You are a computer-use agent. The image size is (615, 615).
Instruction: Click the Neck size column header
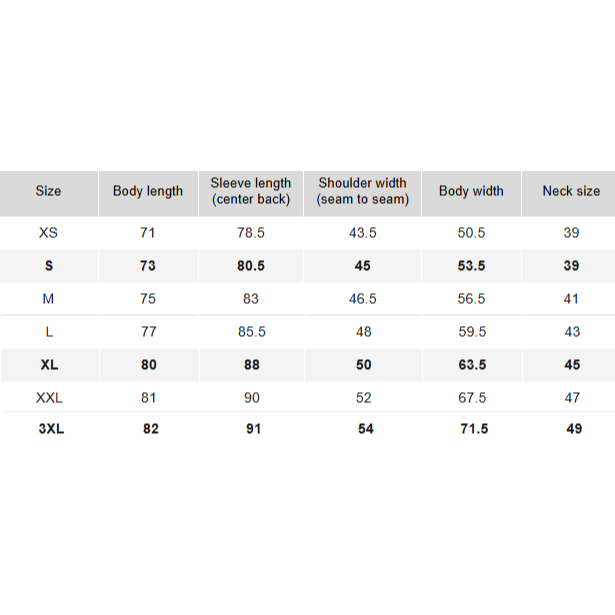pyautogui.click(x=571, y=191)
